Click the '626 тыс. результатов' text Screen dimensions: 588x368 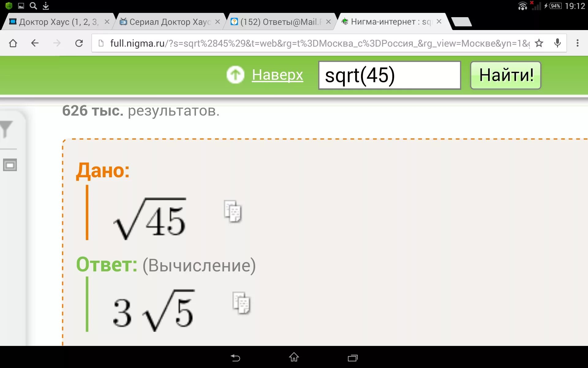coord(141,111)
